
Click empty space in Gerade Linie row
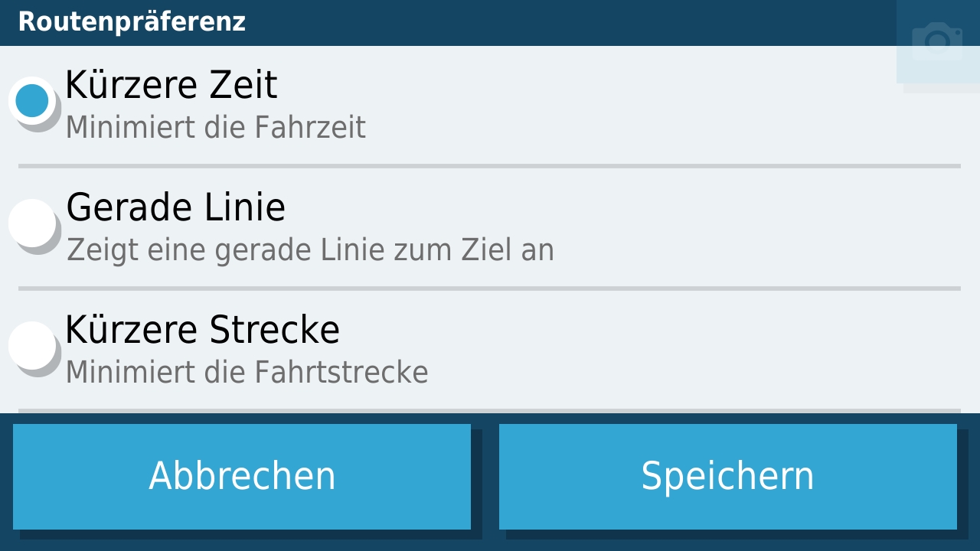727,227
